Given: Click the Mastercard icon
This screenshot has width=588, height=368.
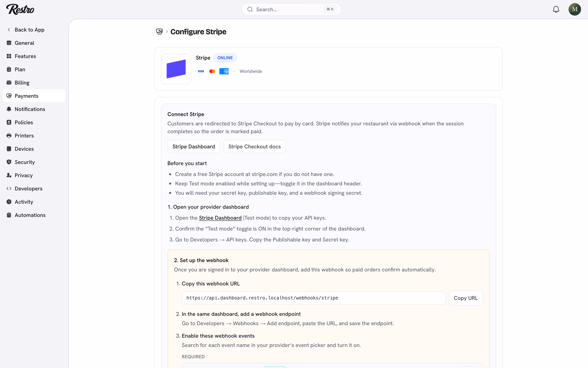Looking at the screenshot, I should (212, 71).
